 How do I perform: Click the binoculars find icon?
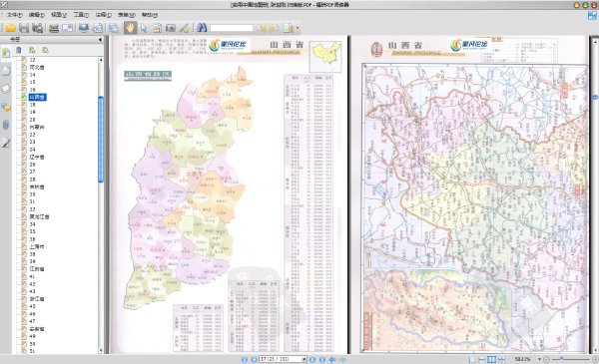coord(202,28)
